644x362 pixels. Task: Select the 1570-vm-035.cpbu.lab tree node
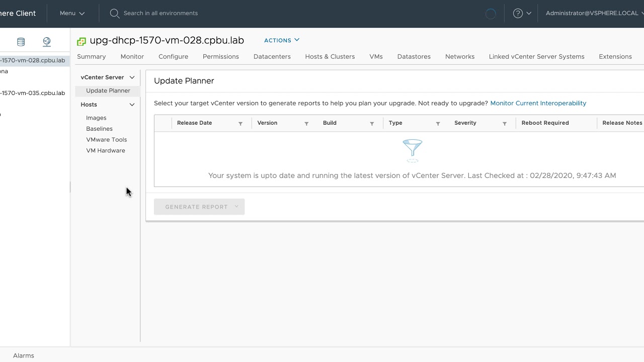[33, 93]
